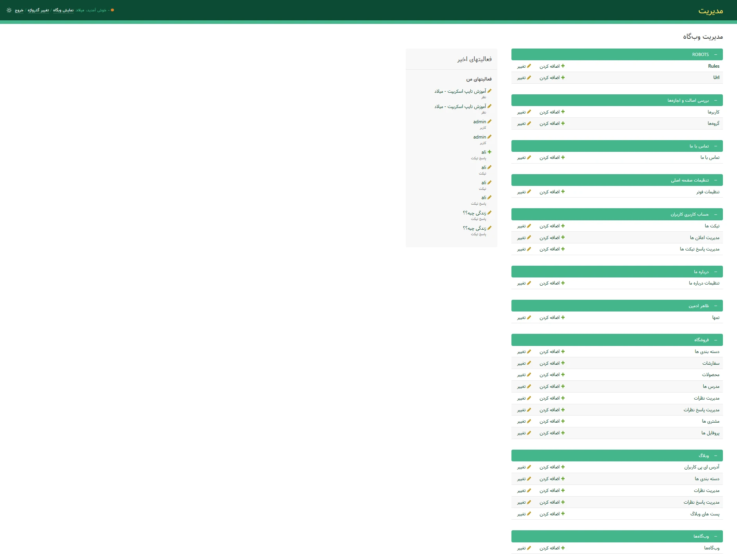Click the pencil change icon in the Url row
The image size is (737, 560).
coord(529,78)
